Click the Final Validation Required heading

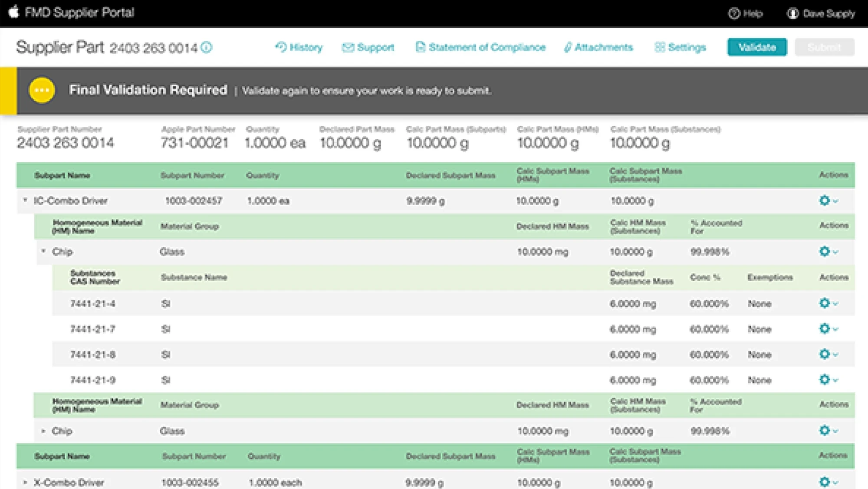point(148,90)
